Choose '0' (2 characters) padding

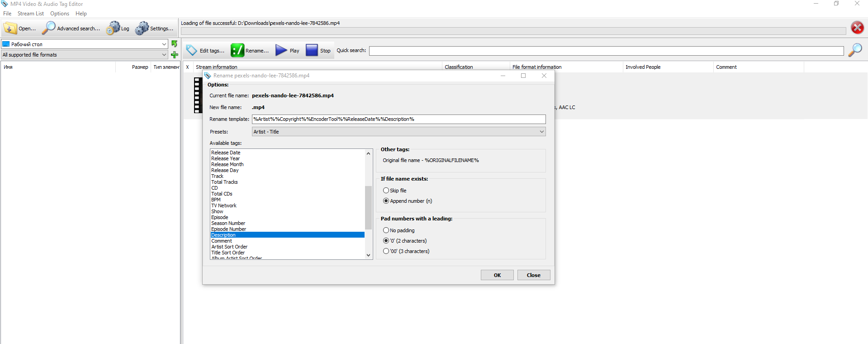pos(386,241)
